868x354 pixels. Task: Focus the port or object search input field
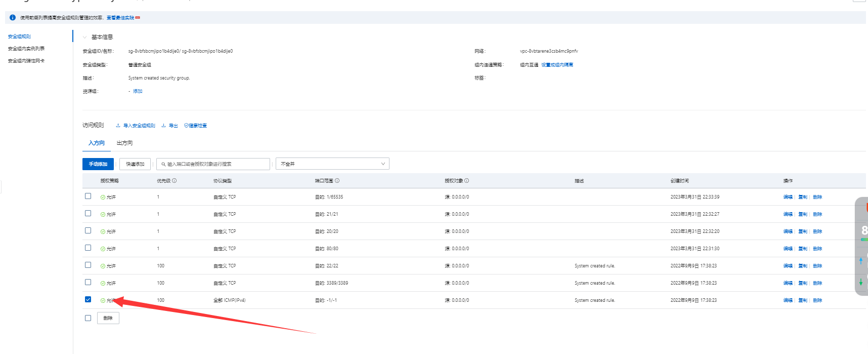tap(213, 164)
